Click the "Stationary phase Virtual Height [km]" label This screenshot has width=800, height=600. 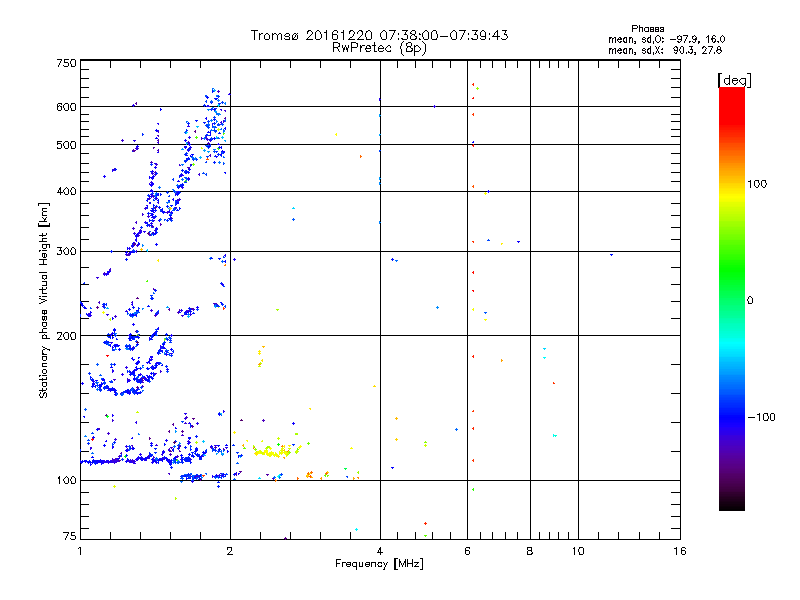coord(44,300)
